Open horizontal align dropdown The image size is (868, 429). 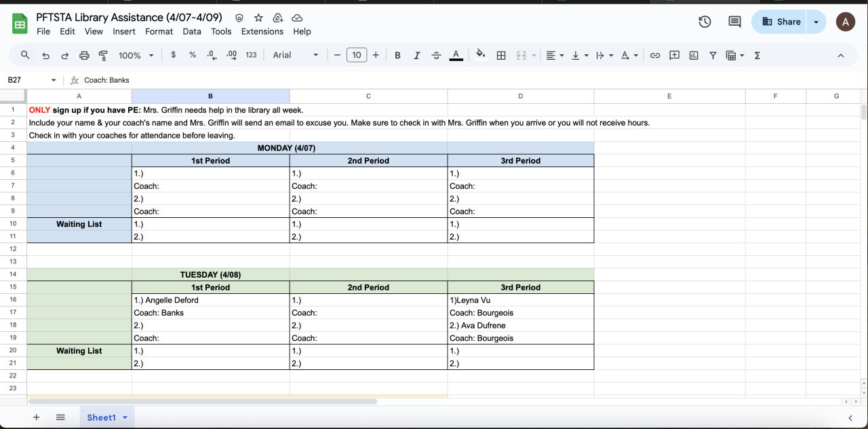pyautogui.click(x=555, y=55)
